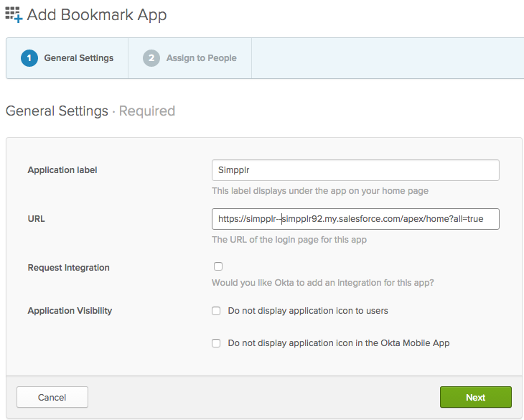Click the General Settings · Required heading
The width and height of the screenshot is (524, 420).
[x=90, y=111]
